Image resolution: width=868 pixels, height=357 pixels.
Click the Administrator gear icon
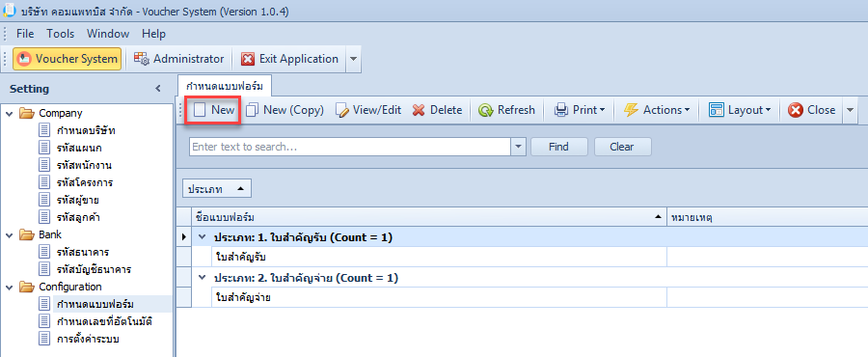[141, 59]
